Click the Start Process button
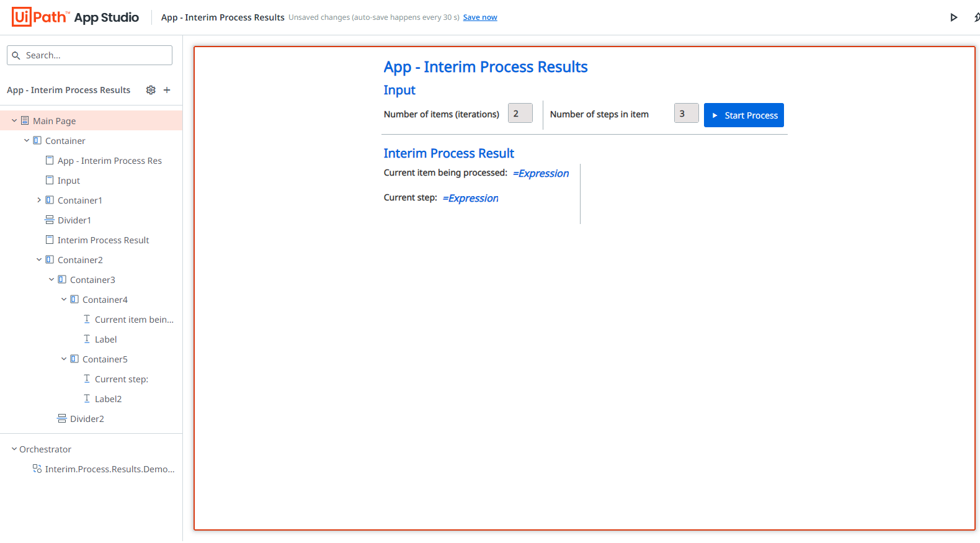Viewport: 980px width, 543px height. tap(744, 115)
